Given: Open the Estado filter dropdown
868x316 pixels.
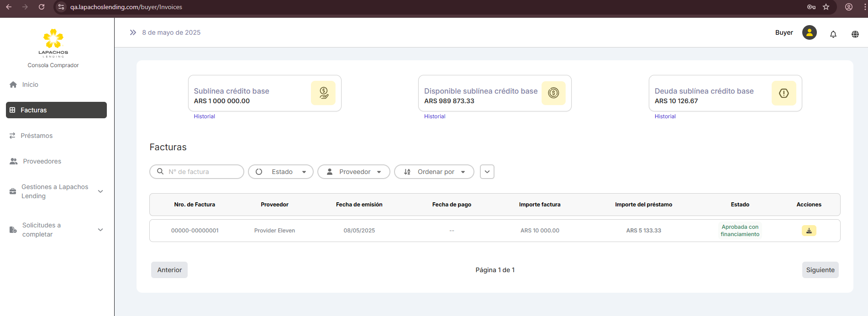Looking at the screenshot, I should 281,172.
